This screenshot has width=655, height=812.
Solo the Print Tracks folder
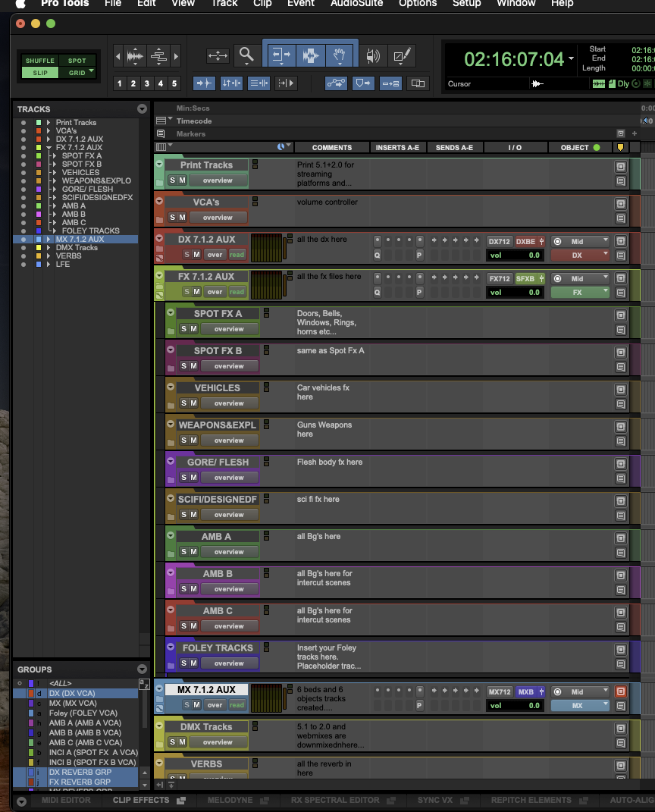pos(172,180)
